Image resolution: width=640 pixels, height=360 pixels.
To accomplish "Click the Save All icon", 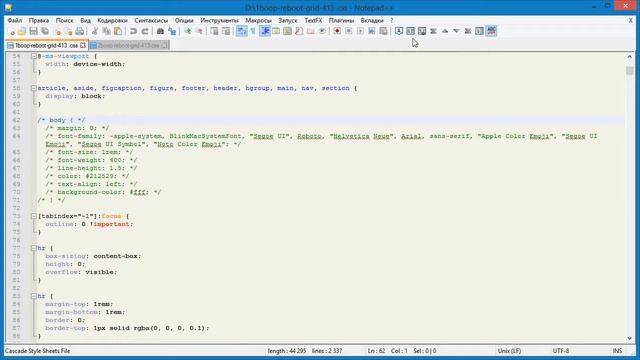I will (x=45, y=31).
